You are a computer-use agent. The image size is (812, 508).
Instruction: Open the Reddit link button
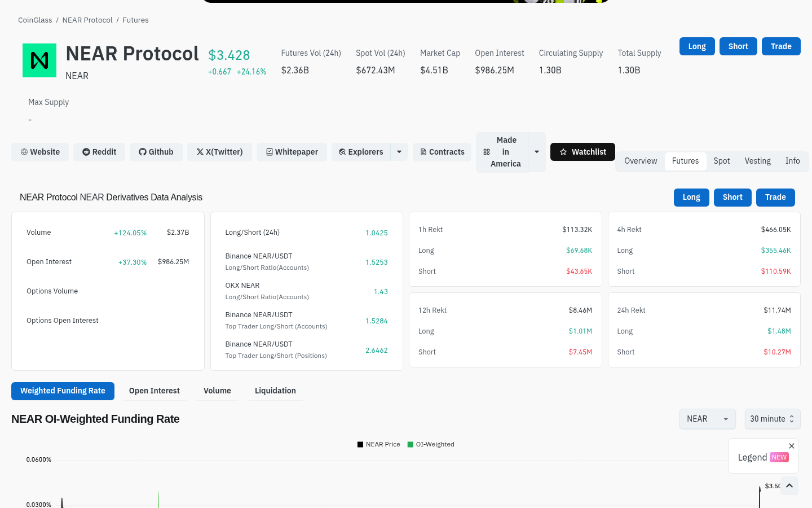pyautogui.click(x=99, y=152)
